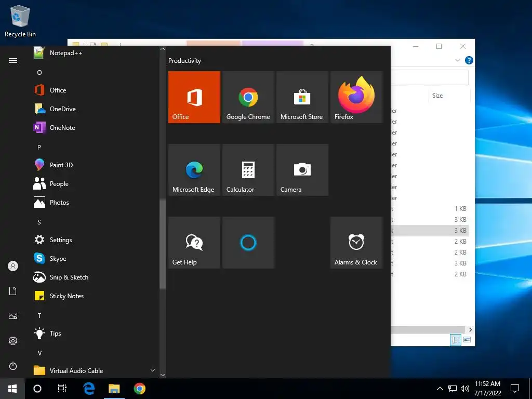Screen dimensions: 532x399
Task: Open Help in the File Explorer window
Action: pos(469,60)
